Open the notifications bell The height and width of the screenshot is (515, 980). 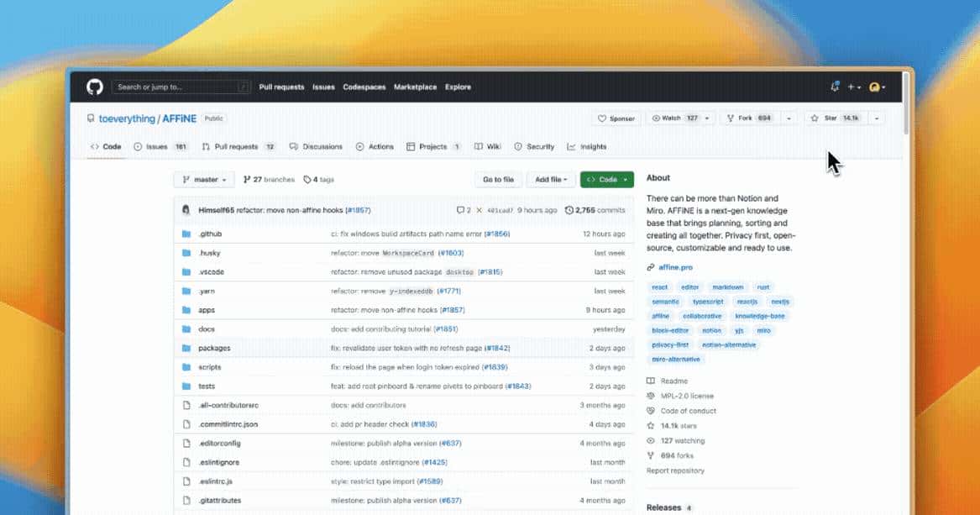click(x=835, y=87)
